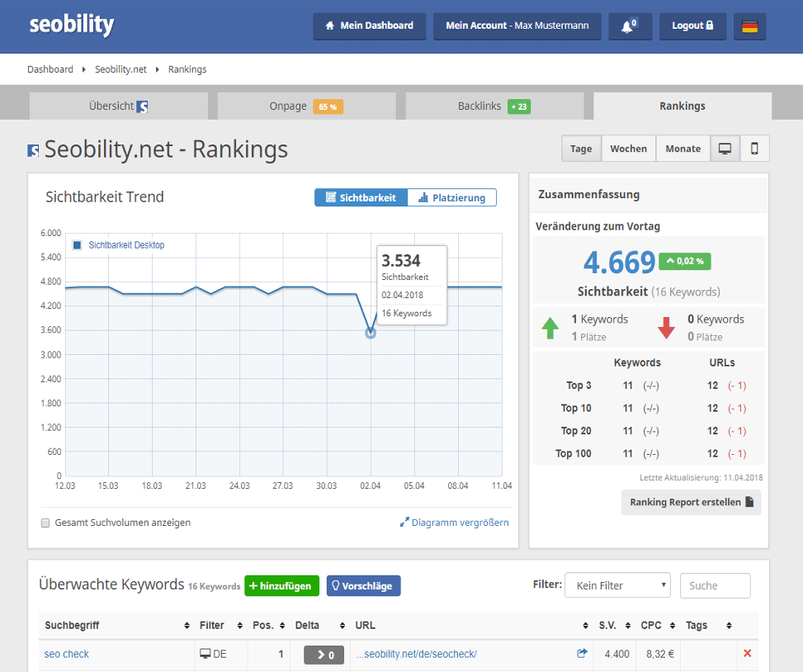Image resolution: width=803 pixels, height=672 pixels.
Task: Open the notification bell
Action: (630, 26)
